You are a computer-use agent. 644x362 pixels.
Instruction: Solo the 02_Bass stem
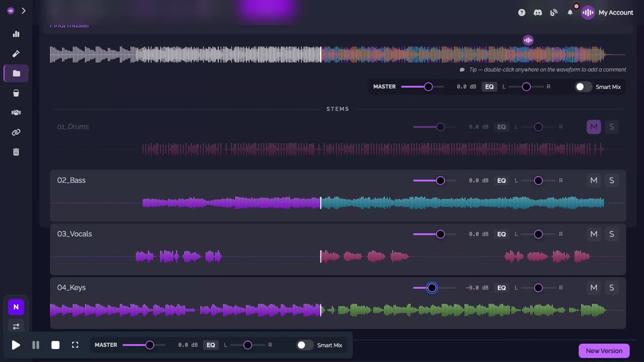[x=611, y=180]
